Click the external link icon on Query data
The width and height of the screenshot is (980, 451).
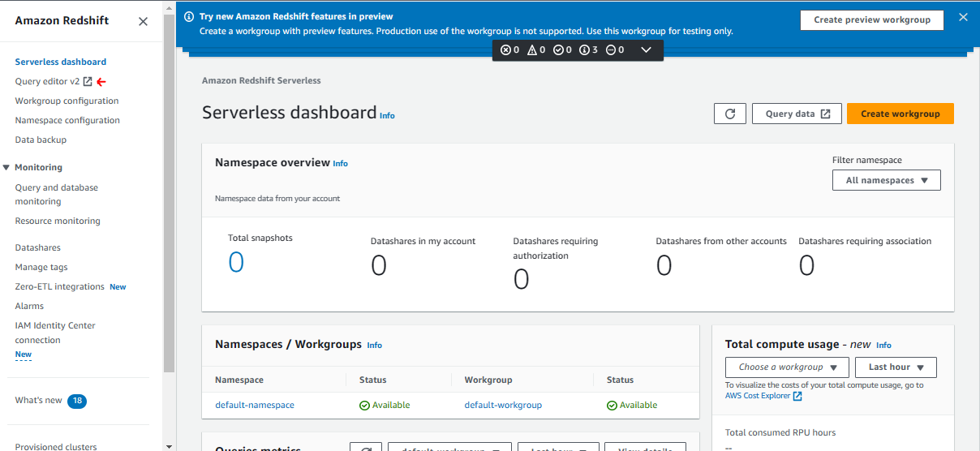tap(825, 114)
